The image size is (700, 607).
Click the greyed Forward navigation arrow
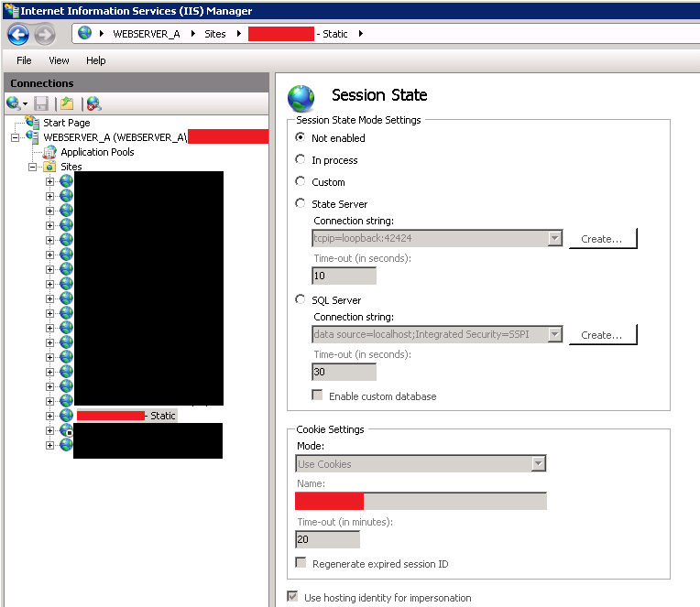tap(45, 35)
